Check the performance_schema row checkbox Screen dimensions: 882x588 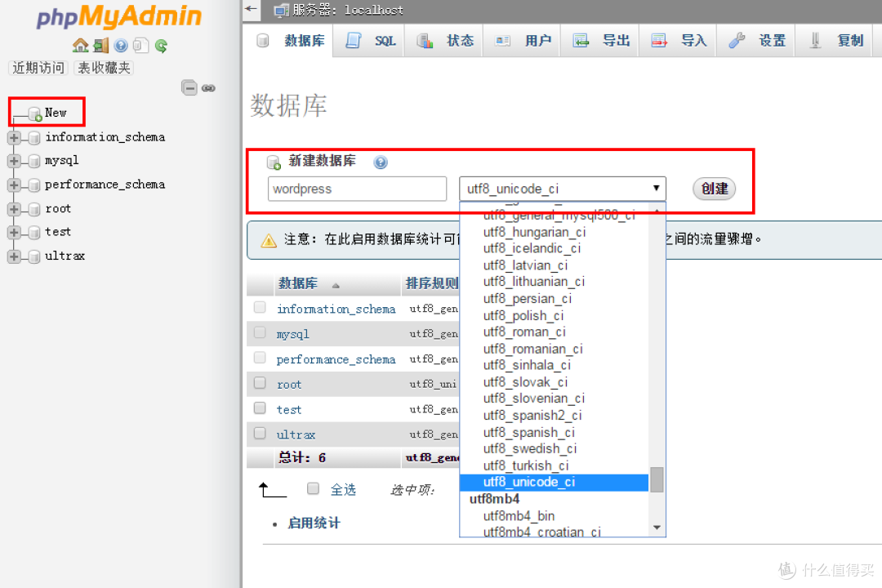(x=260, y=358)
